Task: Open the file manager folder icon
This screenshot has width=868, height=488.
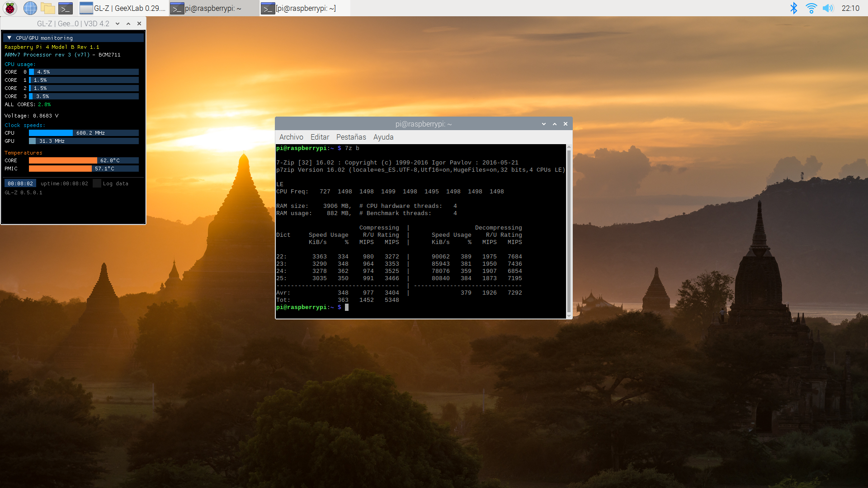Action: [x=47, y=8]
